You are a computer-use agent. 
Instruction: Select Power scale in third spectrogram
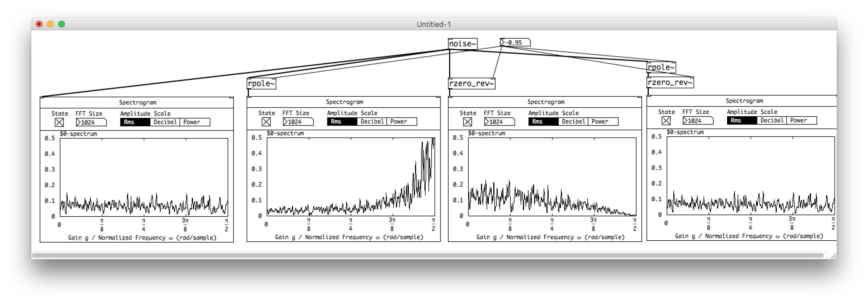click(x=603, y=122)
